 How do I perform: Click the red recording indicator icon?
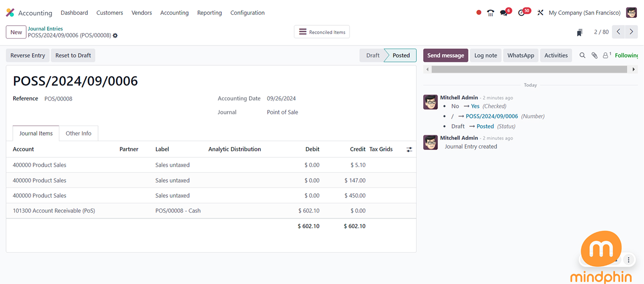(x=479, y=13)
